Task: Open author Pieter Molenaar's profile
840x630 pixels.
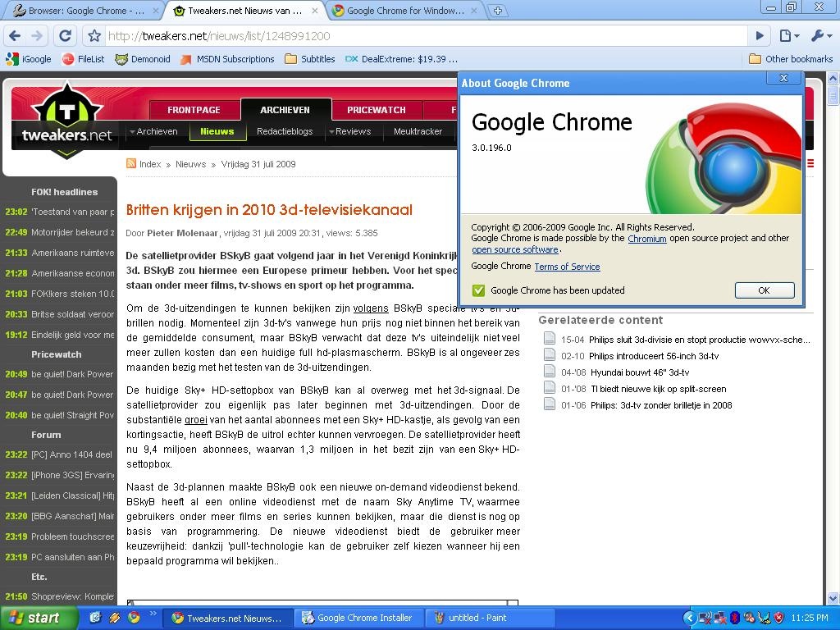Action: tap(182, 233)
